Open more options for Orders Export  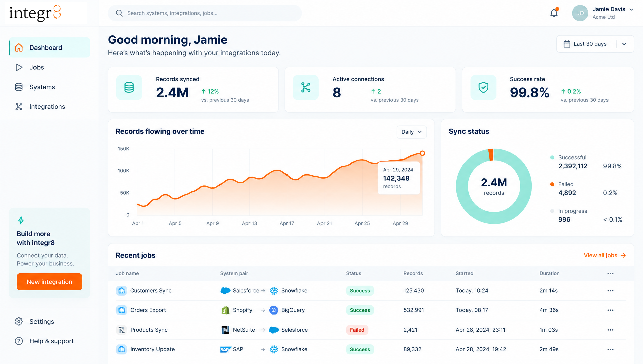click(x=610, y=310)
